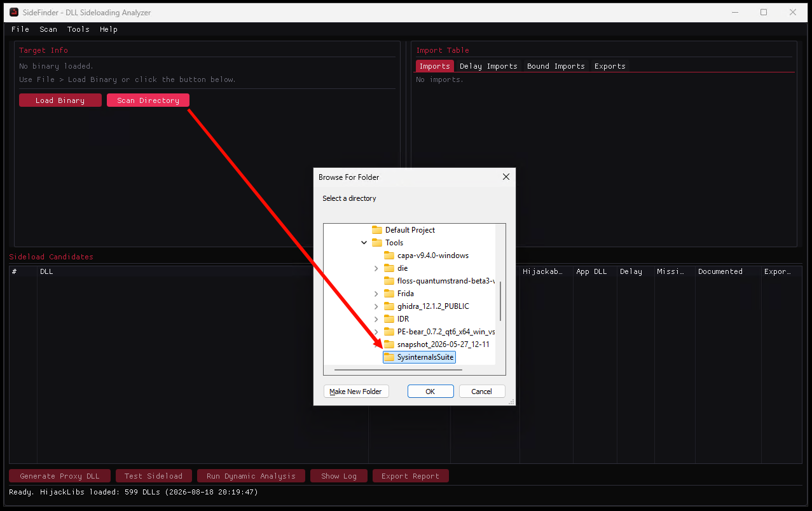
Task: Cancel the Browse For Folder dialog
Action: tap(482, 392)
